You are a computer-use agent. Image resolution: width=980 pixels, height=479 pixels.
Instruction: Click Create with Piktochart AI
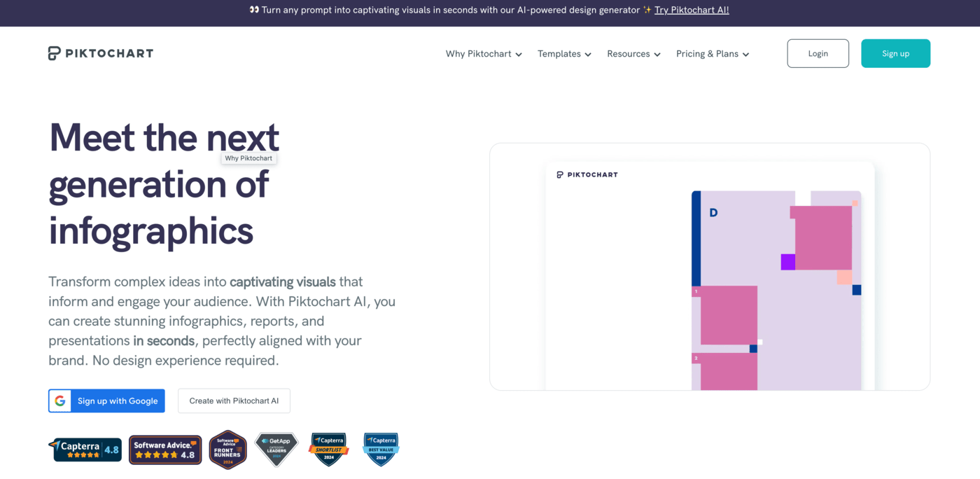click(x=234, y=401)
